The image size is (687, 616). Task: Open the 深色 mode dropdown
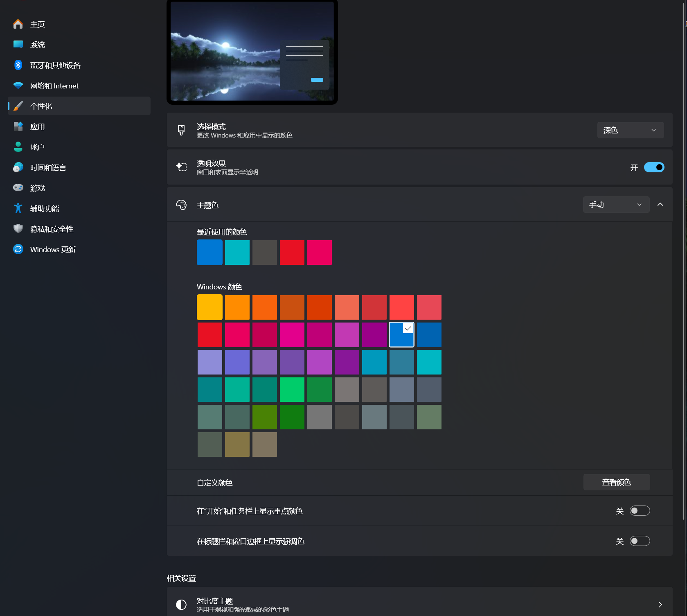(630, 130)
